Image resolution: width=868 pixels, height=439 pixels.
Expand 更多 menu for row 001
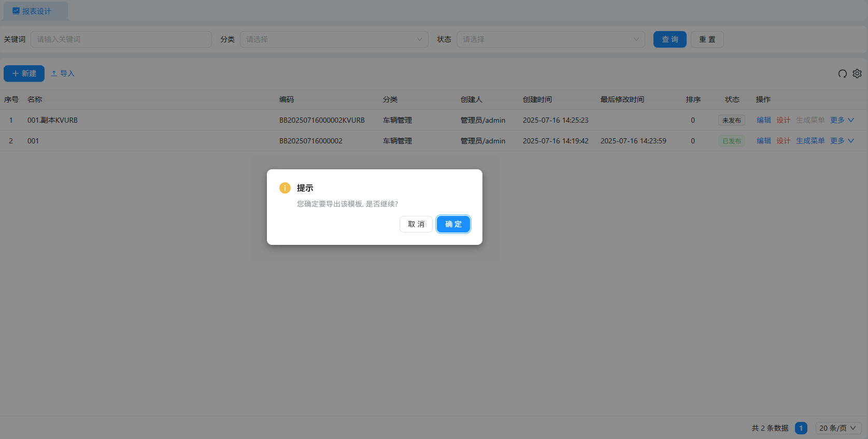tap(842, 141)
